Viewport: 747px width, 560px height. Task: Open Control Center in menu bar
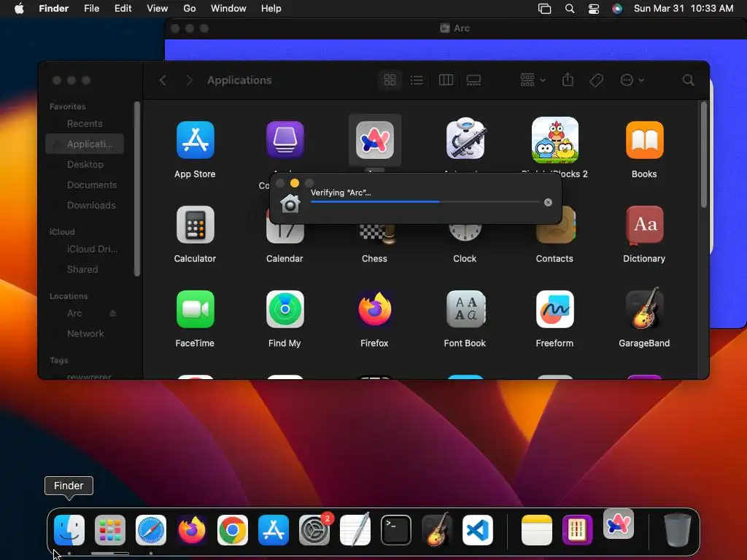point(594,9)
